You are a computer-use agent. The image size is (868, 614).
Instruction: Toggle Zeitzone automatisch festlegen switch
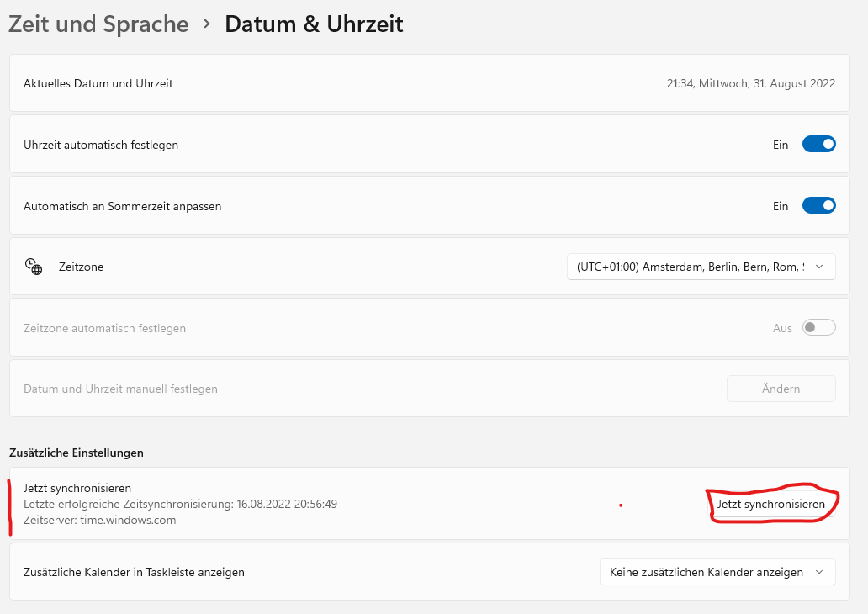(x=818, y=328)
